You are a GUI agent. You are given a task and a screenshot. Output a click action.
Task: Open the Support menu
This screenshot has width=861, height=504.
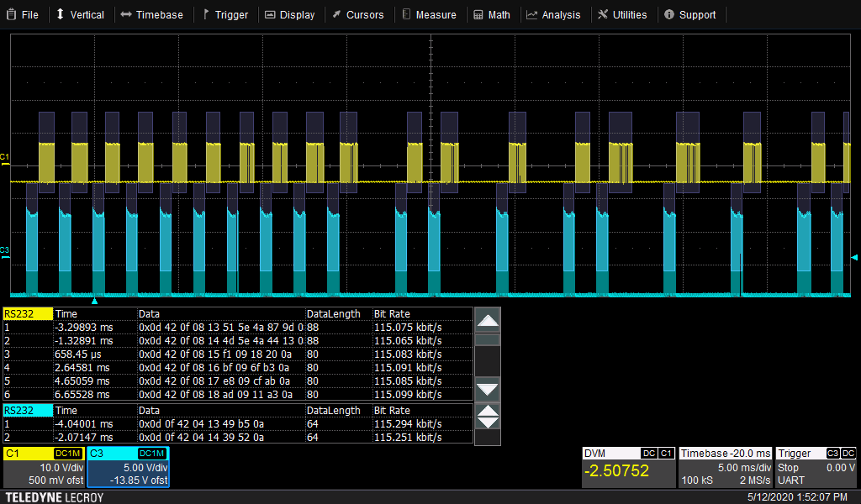[x=689, y=14]
